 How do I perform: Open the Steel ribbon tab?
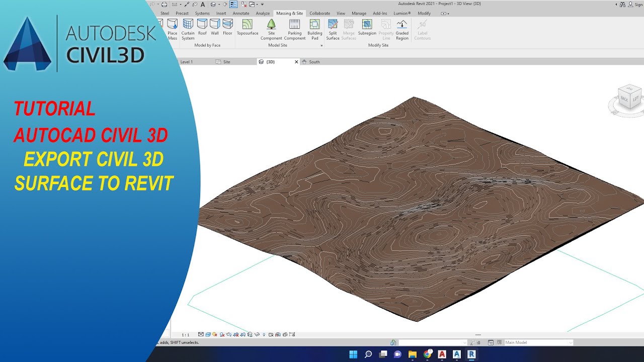165,13
